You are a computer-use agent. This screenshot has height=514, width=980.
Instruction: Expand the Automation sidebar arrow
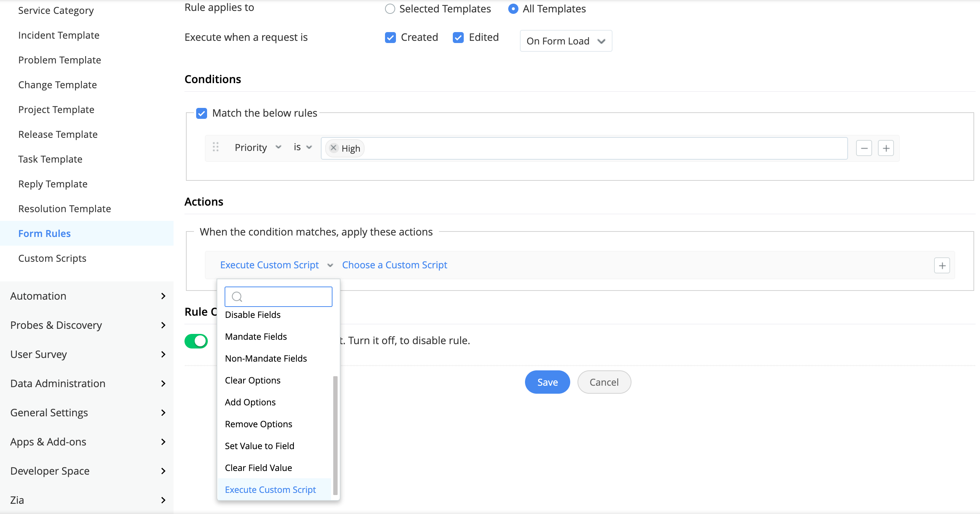tap(163, 296)
